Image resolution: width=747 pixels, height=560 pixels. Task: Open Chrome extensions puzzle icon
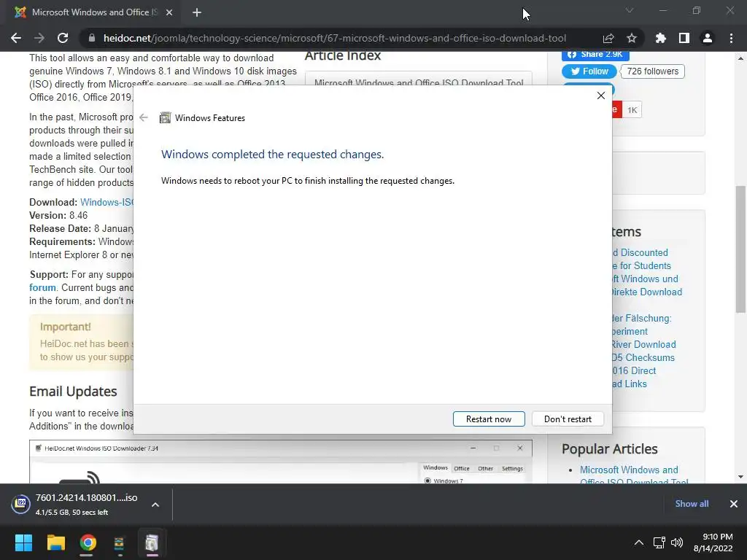660,38
